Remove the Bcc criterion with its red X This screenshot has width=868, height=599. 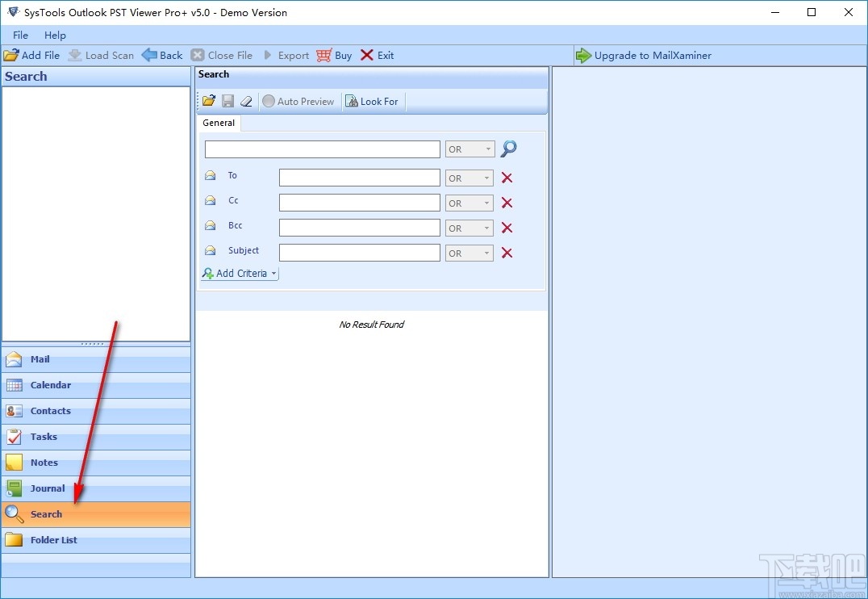[x=507, y=228]
